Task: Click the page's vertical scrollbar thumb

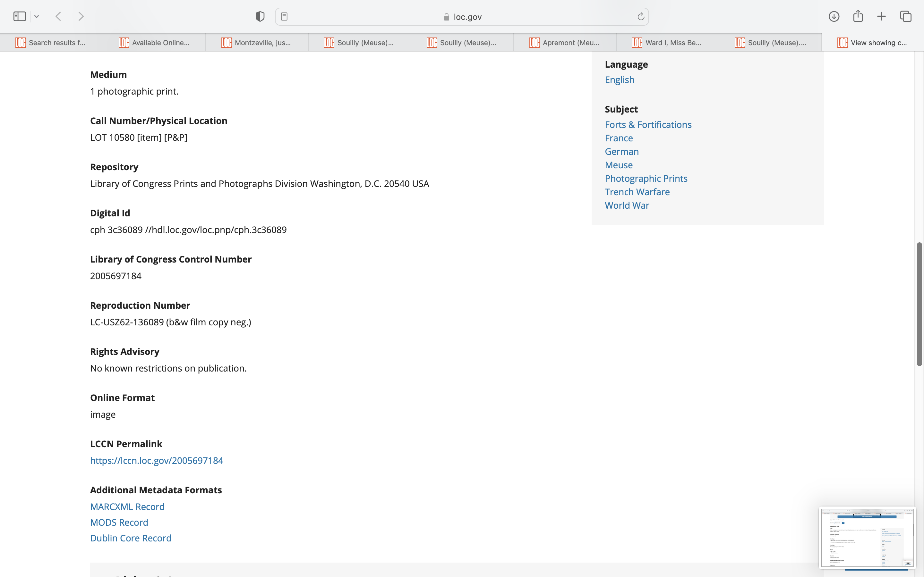Action: point(920,304)
